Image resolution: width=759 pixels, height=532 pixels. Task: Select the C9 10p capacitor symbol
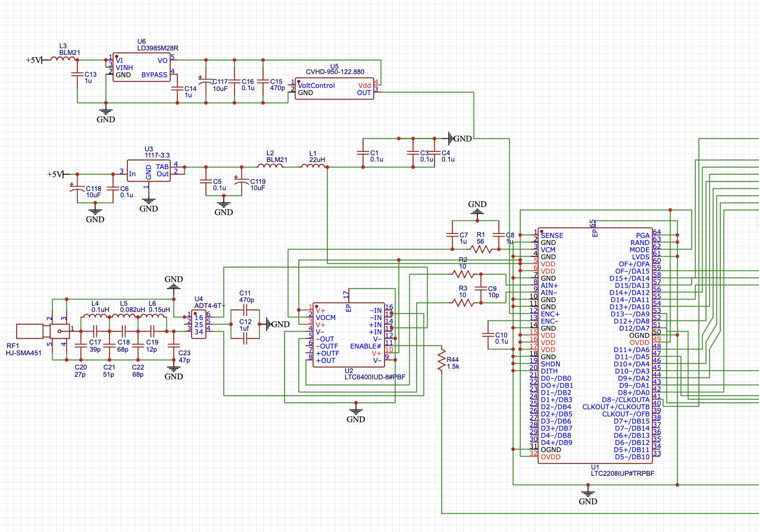point(481,289)
